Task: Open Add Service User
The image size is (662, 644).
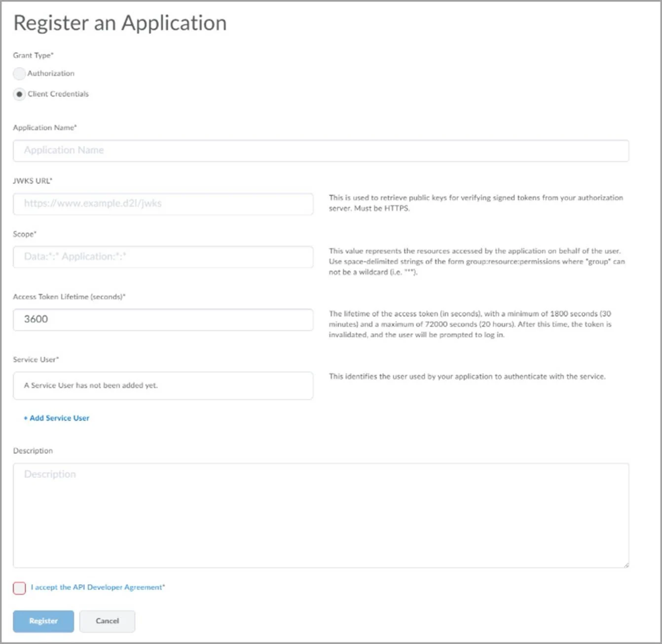Action: pos(59,418)
